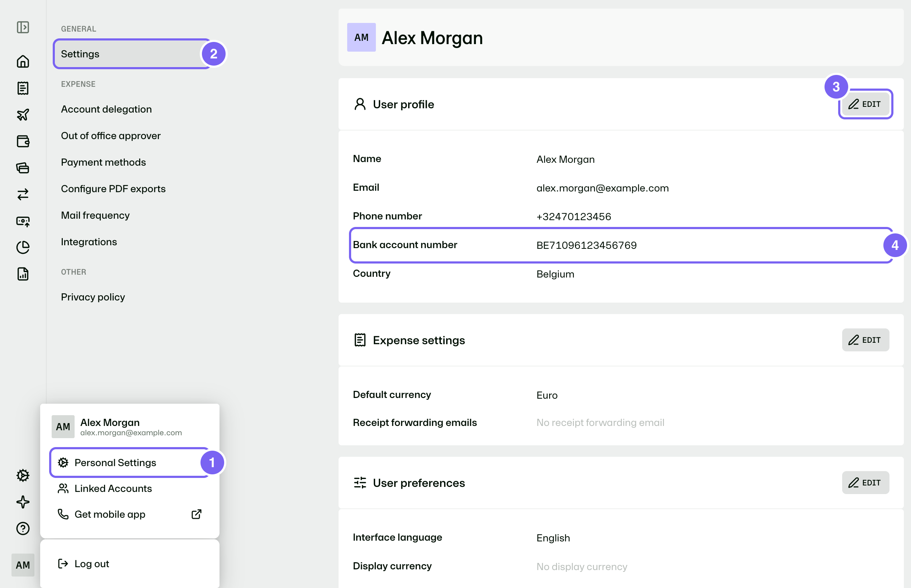Toggle the sidebar collapse icon
This screenshot has height=588, width=911.
23,27
